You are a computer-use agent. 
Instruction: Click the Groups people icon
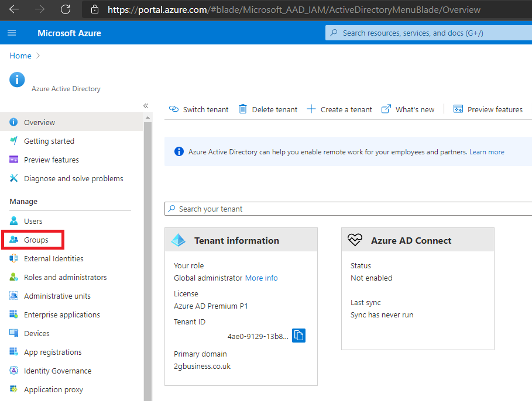tap(13, 240)
